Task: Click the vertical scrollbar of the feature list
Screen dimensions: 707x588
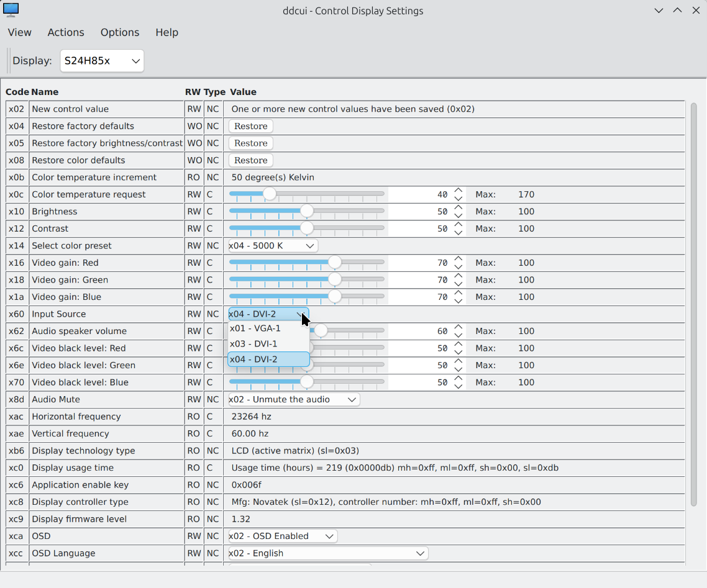Action: 693,305
